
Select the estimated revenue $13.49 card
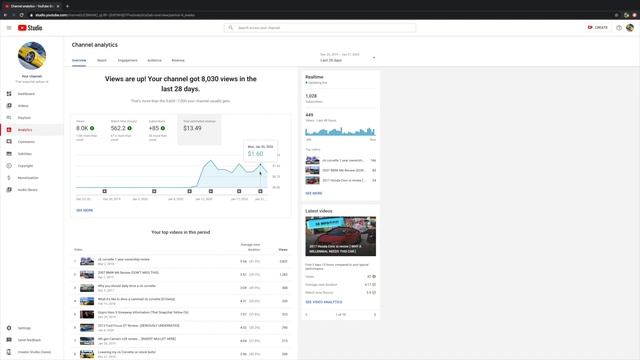pos(199,130)
